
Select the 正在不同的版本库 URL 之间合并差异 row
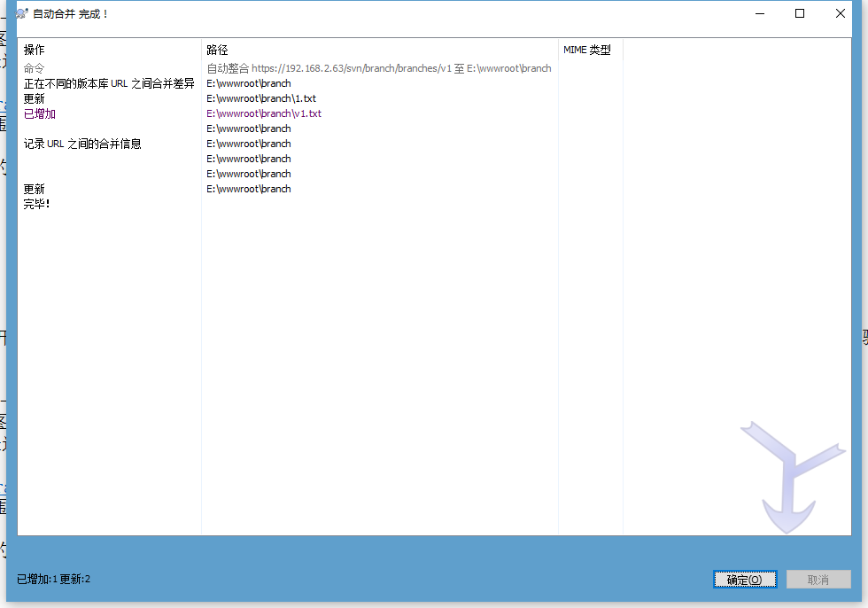pos(109,83)
